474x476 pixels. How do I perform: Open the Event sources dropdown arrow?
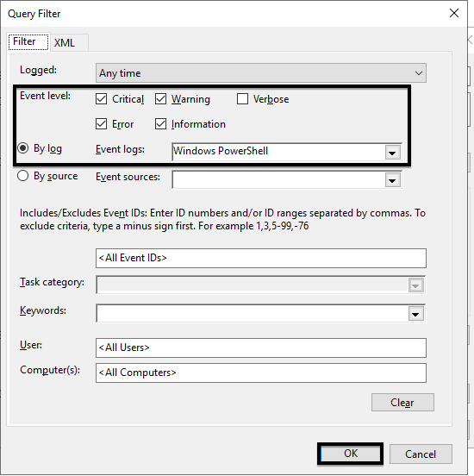click(x=392, y=180)
